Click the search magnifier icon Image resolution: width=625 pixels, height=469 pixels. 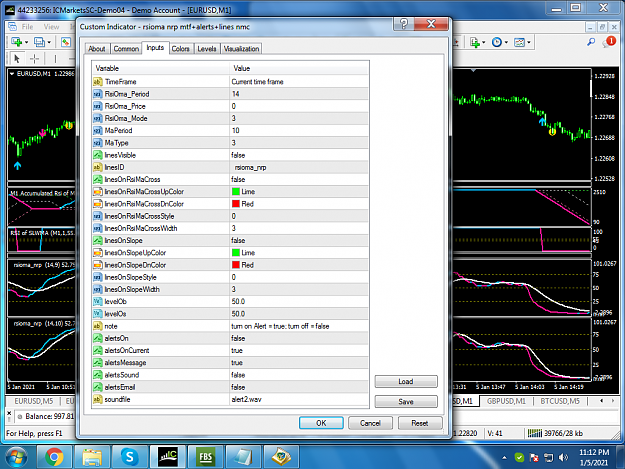pyautogui.click(x=592, y=42)
